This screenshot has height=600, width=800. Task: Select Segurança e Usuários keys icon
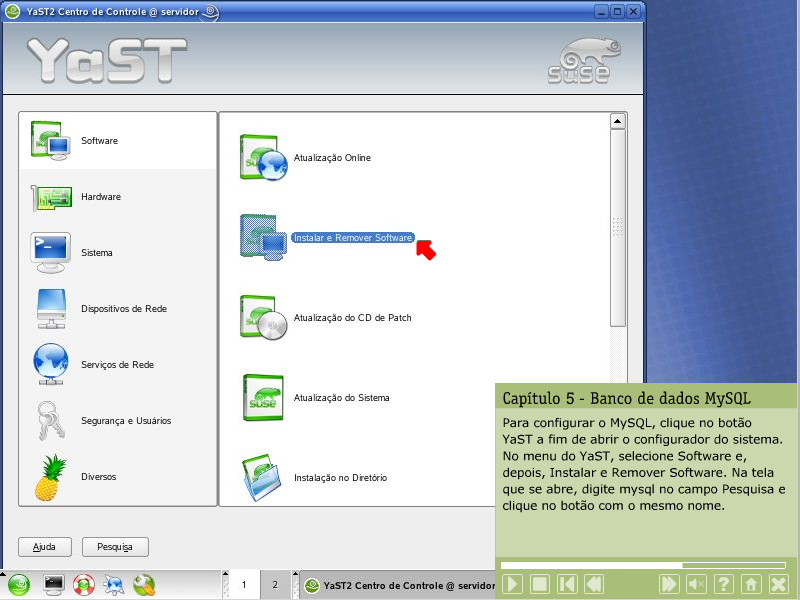[x=50, y=421]
